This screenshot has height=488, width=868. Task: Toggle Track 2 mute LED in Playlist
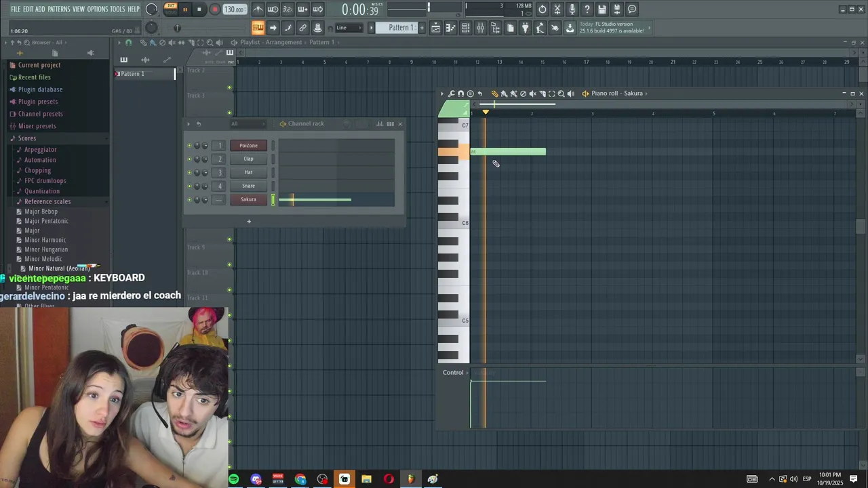[x=229, y=87]
